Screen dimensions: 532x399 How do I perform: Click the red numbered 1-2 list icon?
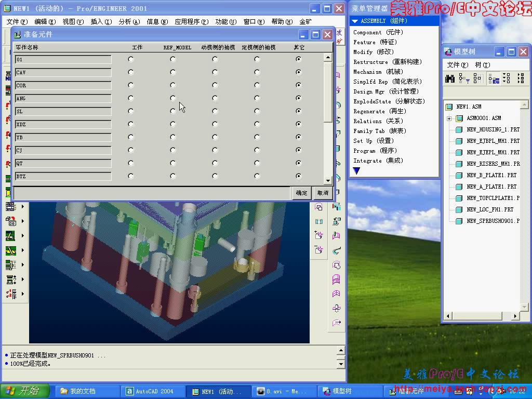pyautogui.click(x=10, y=294)
